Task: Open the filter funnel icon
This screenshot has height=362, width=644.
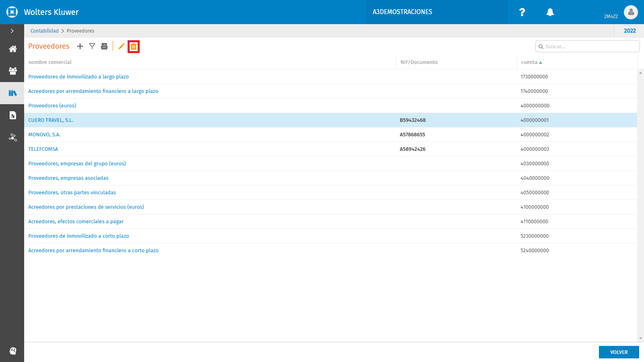Action: 92,46
